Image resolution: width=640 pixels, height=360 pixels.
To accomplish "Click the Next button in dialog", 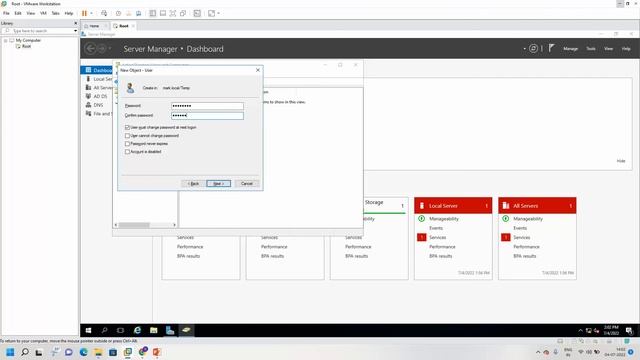I will coord(218,184).
